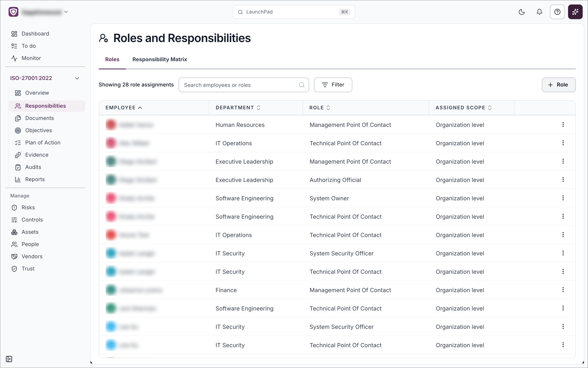The width and height of the screenshot is (588, 368).
Task: Open Monitor in sidebar
Action: point(26,58)
